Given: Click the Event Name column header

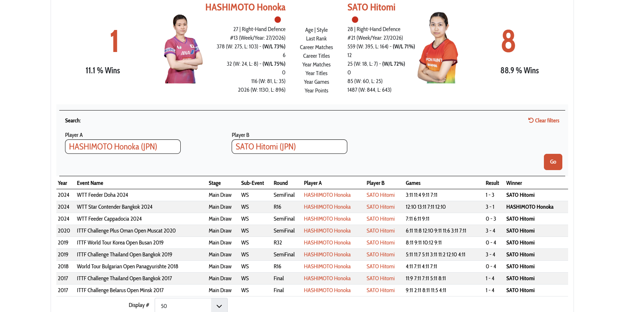Looking at the screenshot, I should [x=90, y=183].
